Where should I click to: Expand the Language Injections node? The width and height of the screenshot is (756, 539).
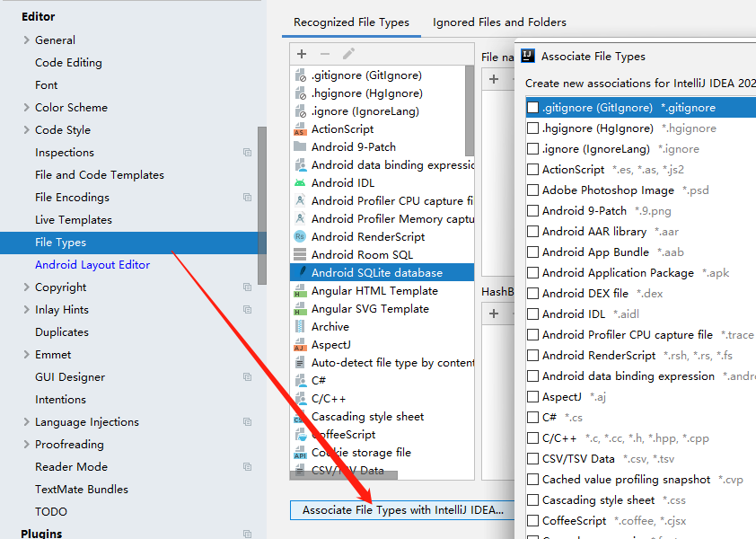(27, 421)
